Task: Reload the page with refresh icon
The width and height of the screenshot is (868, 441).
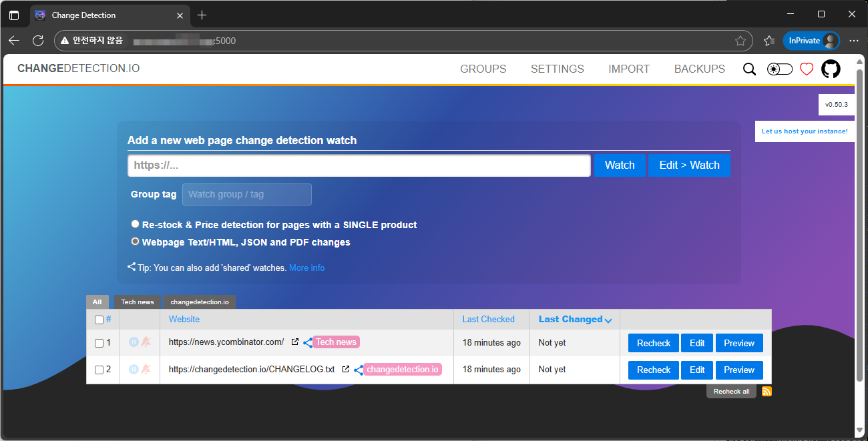Action: point(38,41)
